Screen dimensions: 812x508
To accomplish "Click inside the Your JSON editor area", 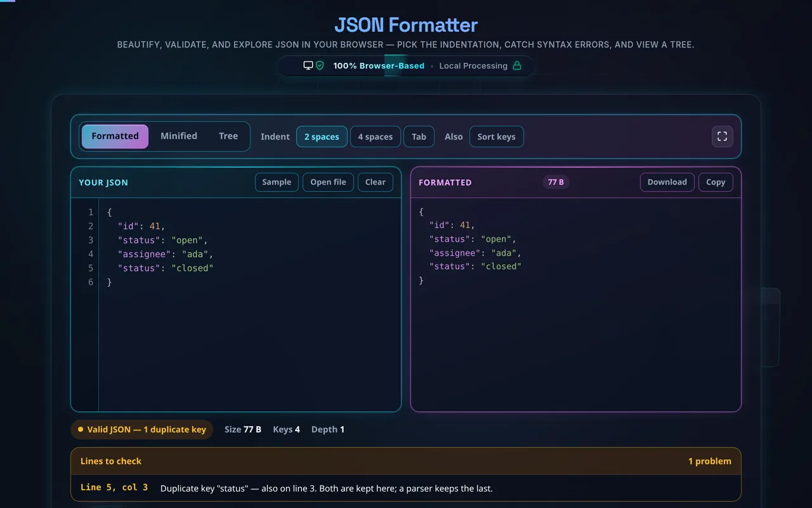I will point(249,305).
